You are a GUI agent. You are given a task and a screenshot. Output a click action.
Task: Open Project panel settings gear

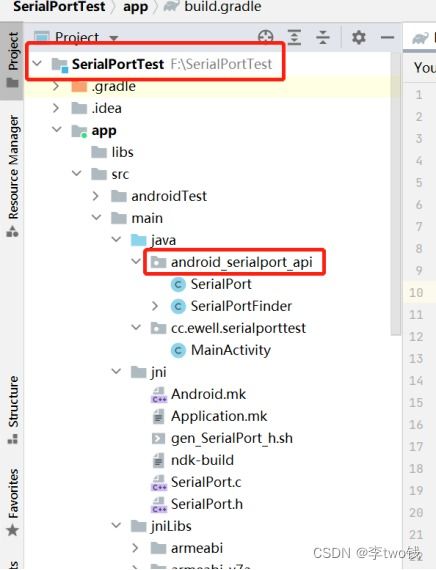click(x=359, y=37)
